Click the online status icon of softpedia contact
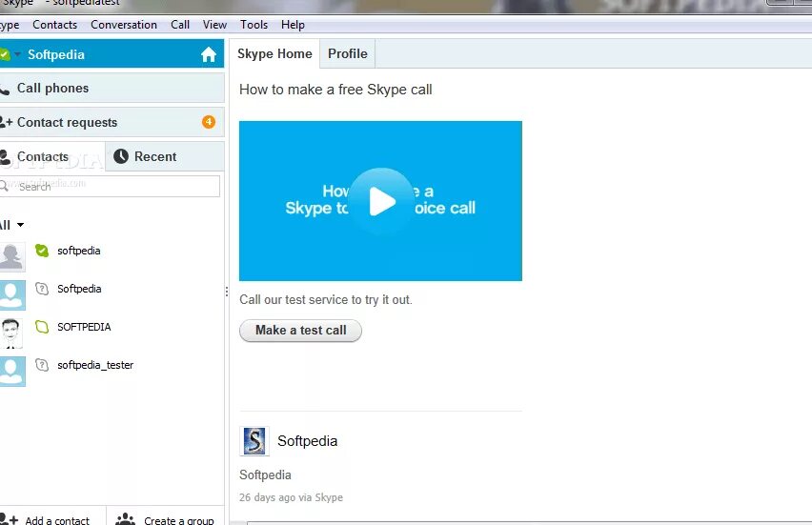Viewport: 812px width, 525px height. click(x=42, y=251)
